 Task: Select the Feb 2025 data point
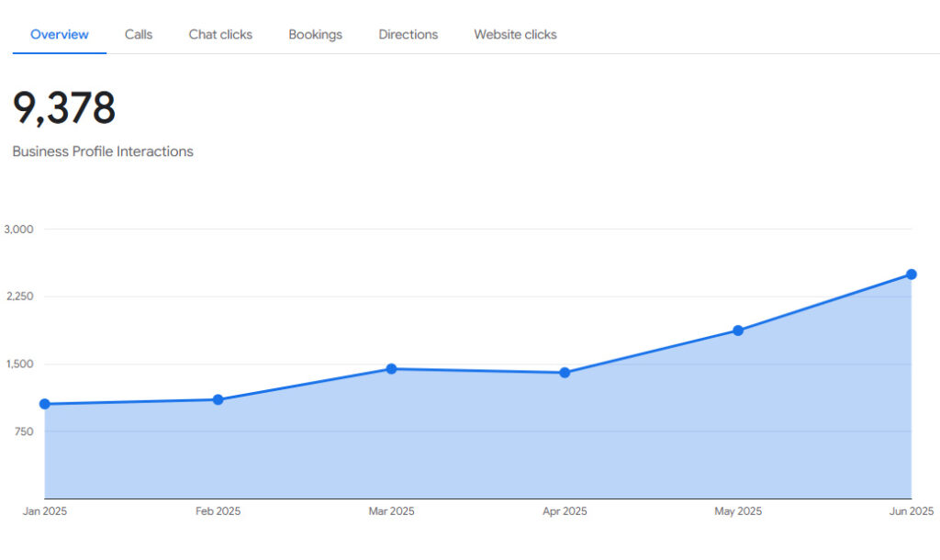coord(218,399)
